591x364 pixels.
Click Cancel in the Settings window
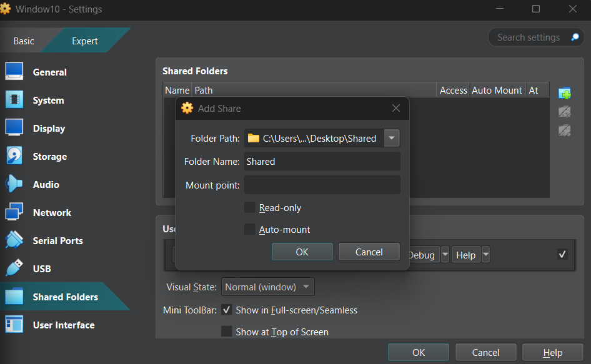(485, 352)
